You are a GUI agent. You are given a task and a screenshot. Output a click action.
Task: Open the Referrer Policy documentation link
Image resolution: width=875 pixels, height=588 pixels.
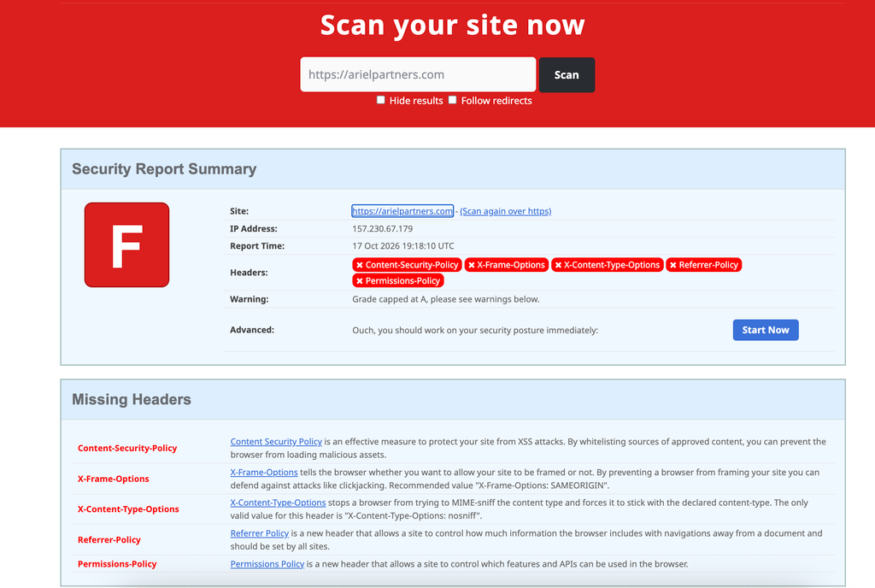tap(260, 533)
